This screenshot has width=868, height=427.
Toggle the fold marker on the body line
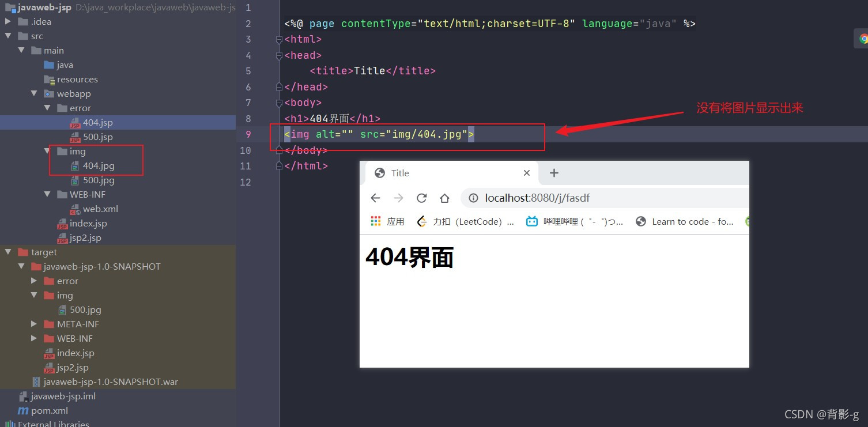coord(280,103)
